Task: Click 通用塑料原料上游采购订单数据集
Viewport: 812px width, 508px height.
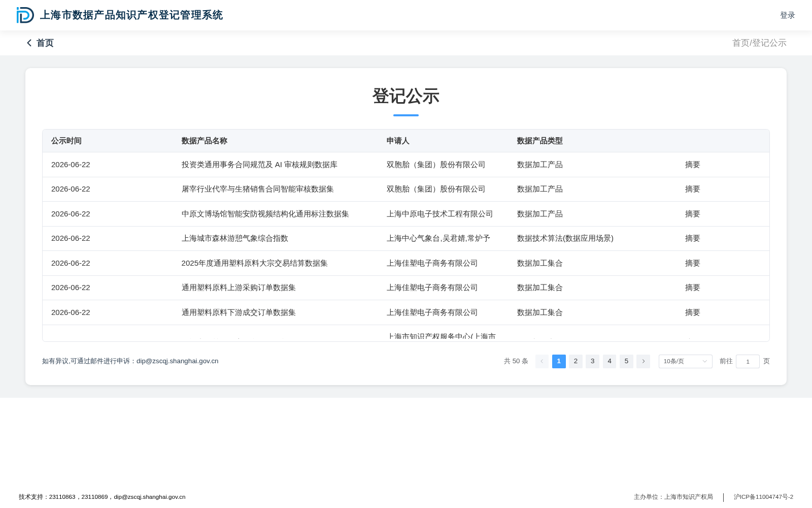Action: (239, 288)
